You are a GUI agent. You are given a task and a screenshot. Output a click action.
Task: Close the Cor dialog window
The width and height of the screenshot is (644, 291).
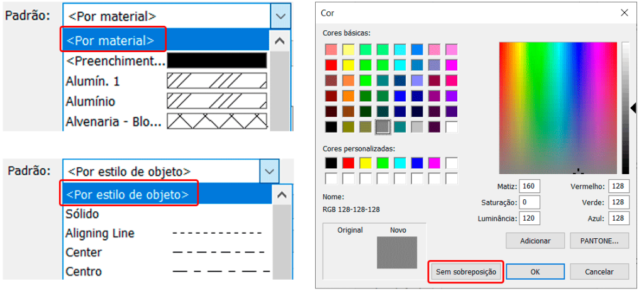[x=625, y=13]
